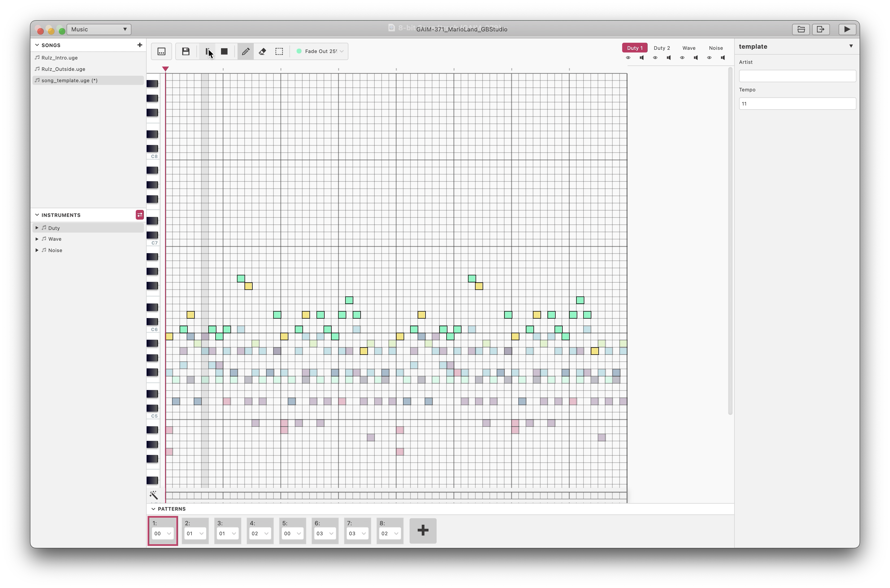Image resolution: width=890 pixels, height=588 pixels.
Task: Open the Fade Out instrument dropdown
Action: 320,51
